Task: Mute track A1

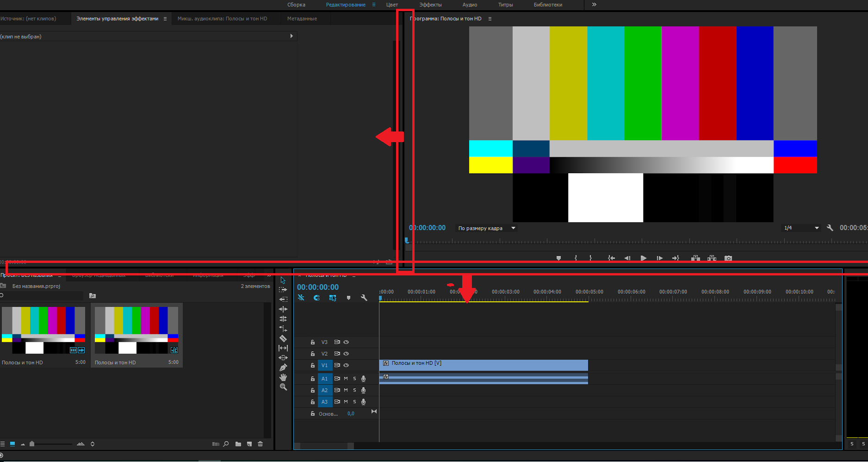Action: 346,379
